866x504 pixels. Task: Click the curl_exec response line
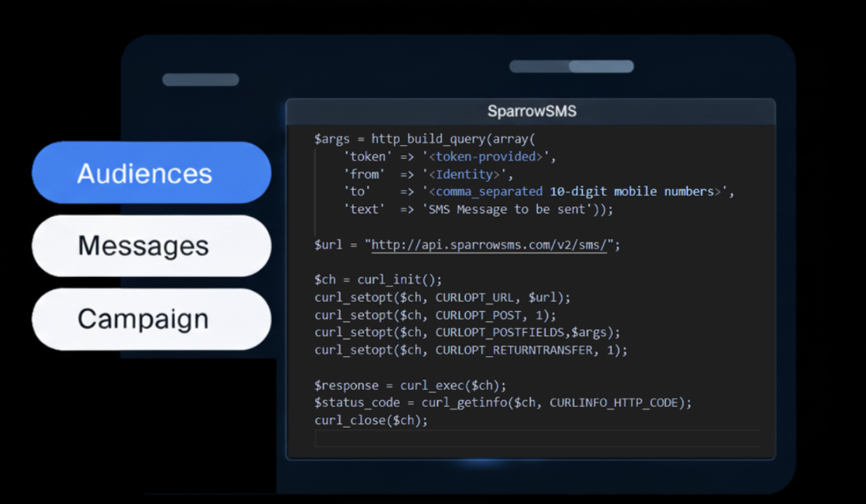click(x=410, y=385)
